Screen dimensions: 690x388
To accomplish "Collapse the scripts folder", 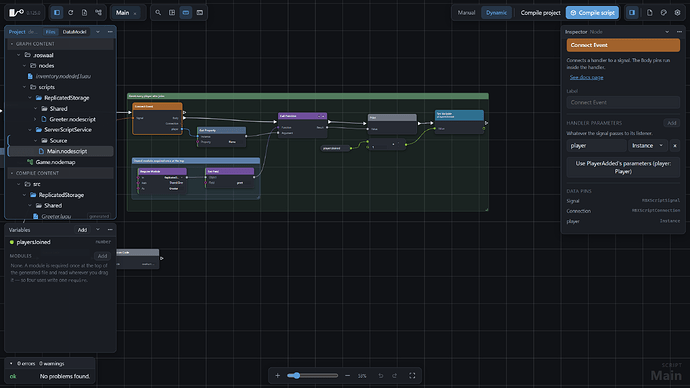I will pos(24,87).
